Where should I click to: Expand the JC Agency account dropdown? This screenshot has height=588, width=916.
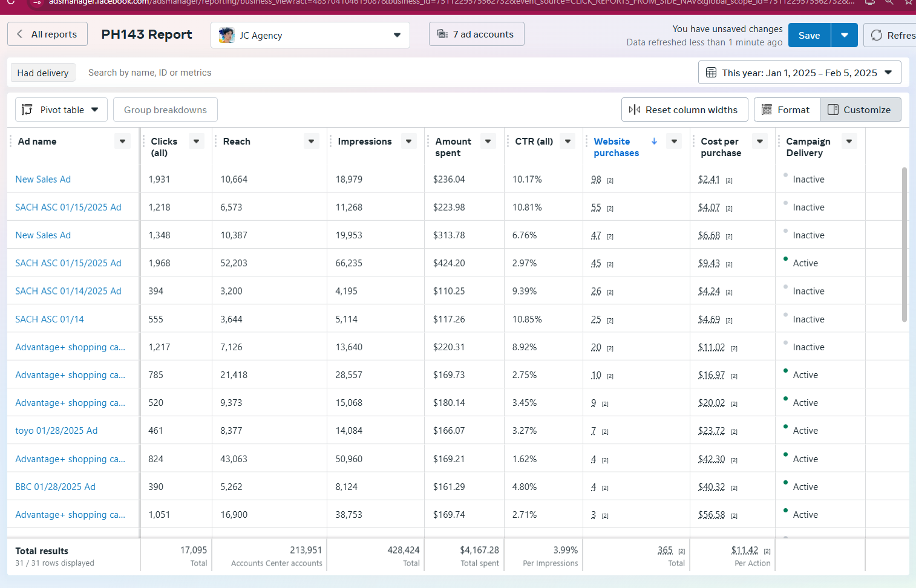point(397,35)
